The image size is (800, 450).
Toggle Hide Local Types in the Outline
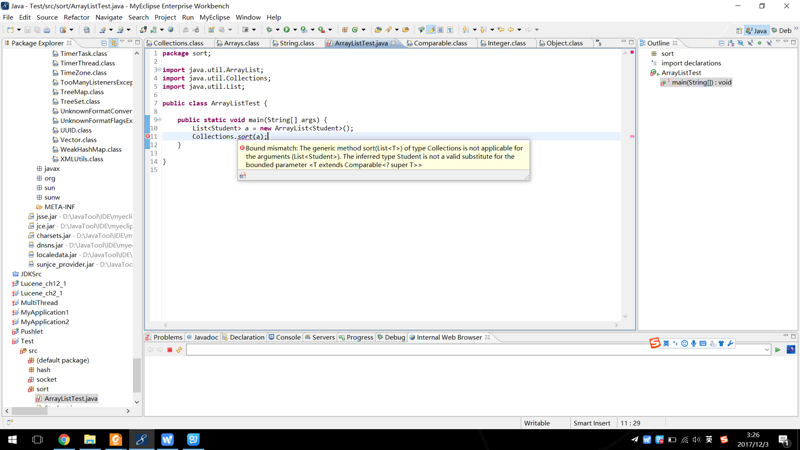pyautogui.click(x=769, y=43)
